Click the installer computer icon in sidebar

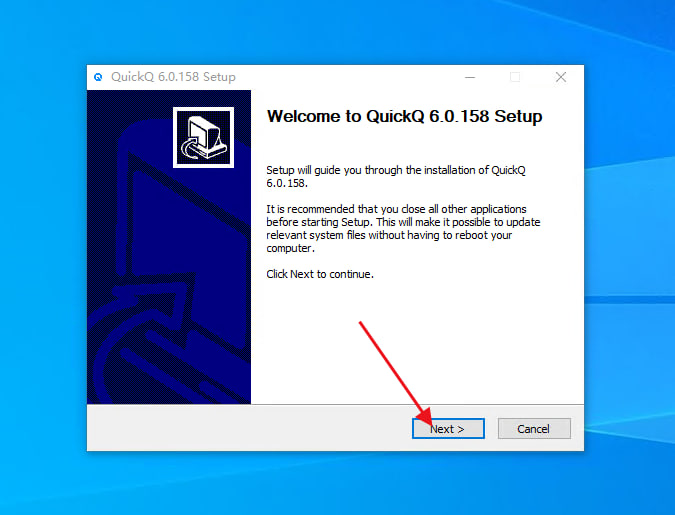point(203,137)
